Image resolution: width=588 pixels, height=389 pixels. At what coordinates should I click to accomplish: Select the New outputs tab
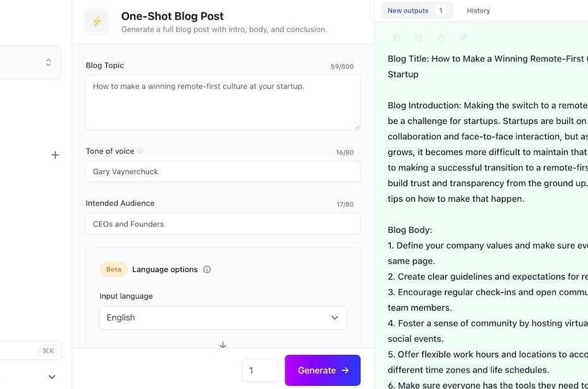(x=417, y=11)
